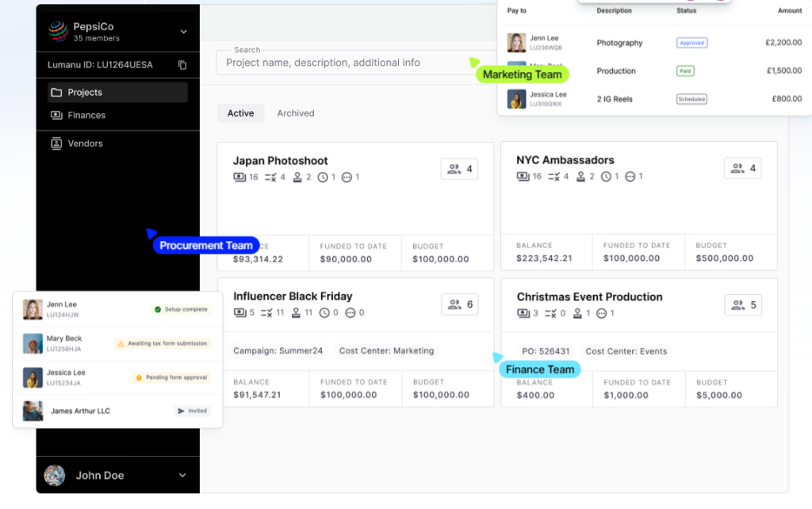Copy the Lumanu ID to clipboard
This screenshot has width=812, height=509.
tap(182, 65)
